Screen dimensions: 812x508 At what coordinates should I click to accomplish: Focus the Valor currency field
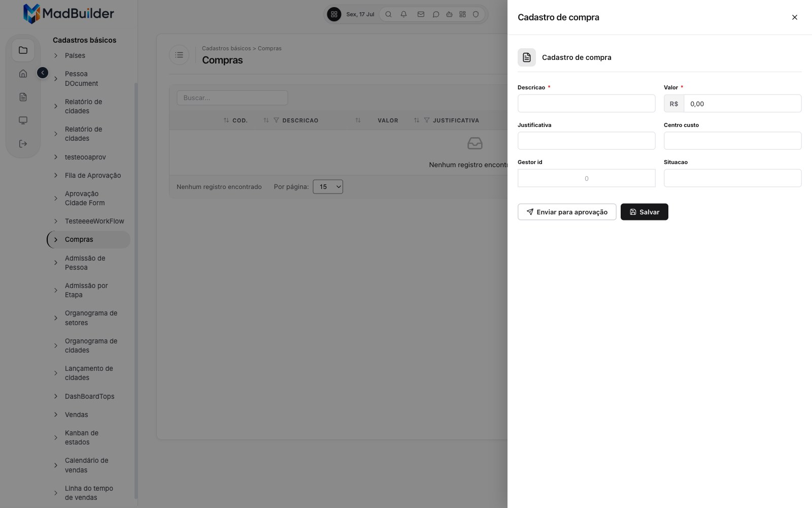742,104
